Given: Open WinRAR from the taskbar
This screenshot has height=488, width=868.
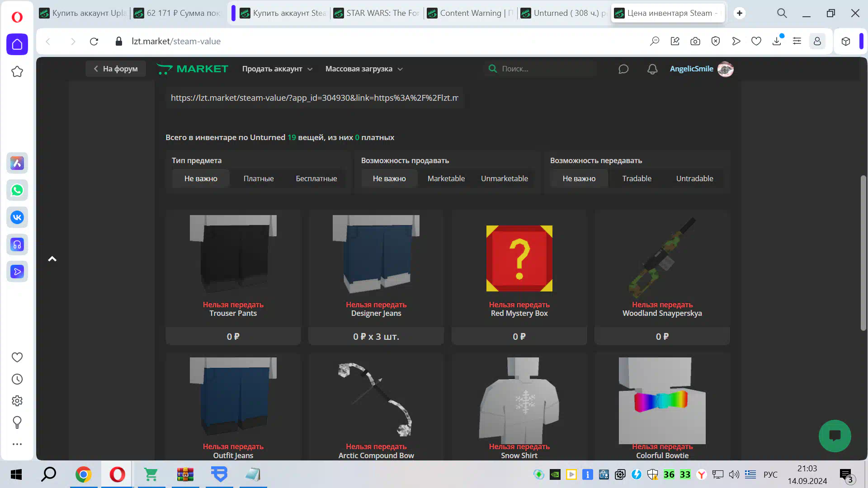Looking at the screenshot, I should pos(185,474).
